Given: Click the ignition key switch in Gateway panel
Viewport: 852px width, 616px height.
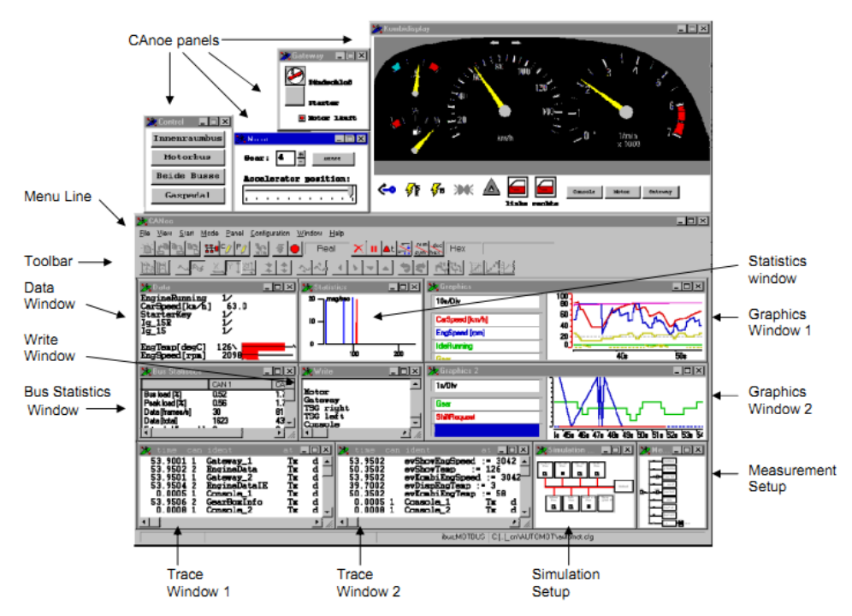Looking at the screenshot, I should [295, 77].
